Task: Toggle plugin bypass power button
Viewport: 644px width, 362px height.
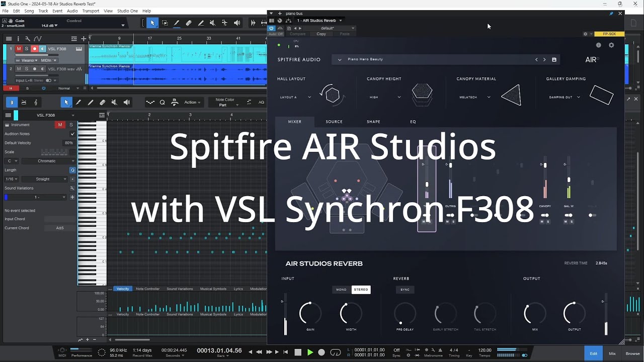Action: coord(271,28)
